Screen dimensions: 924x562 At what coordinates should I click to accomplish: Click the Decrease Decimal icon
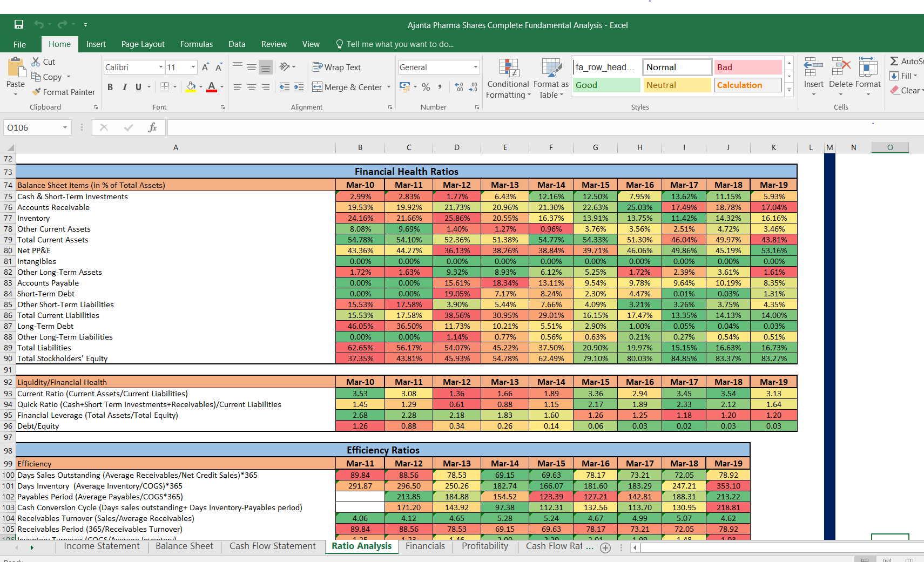tap(473, 87)
